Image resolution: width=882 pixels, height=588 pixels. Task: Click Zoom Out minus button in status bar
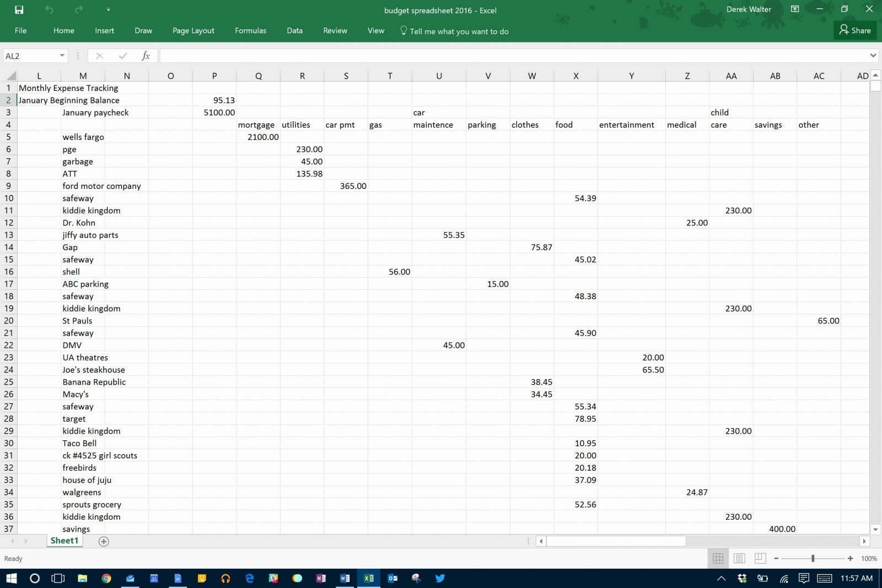pyautogui.click(x=777, y=558)
